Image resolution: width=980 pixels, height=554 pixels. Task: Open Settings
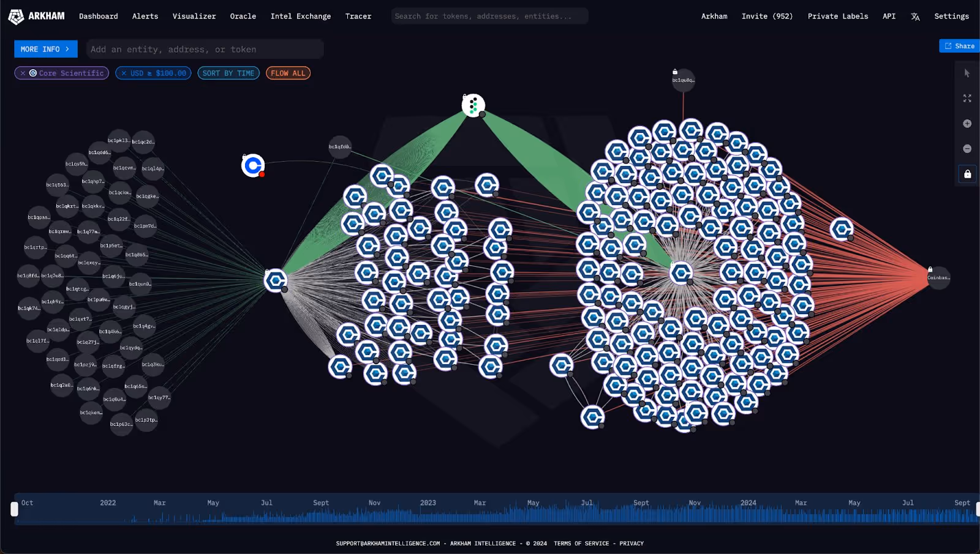coord(951,17)
